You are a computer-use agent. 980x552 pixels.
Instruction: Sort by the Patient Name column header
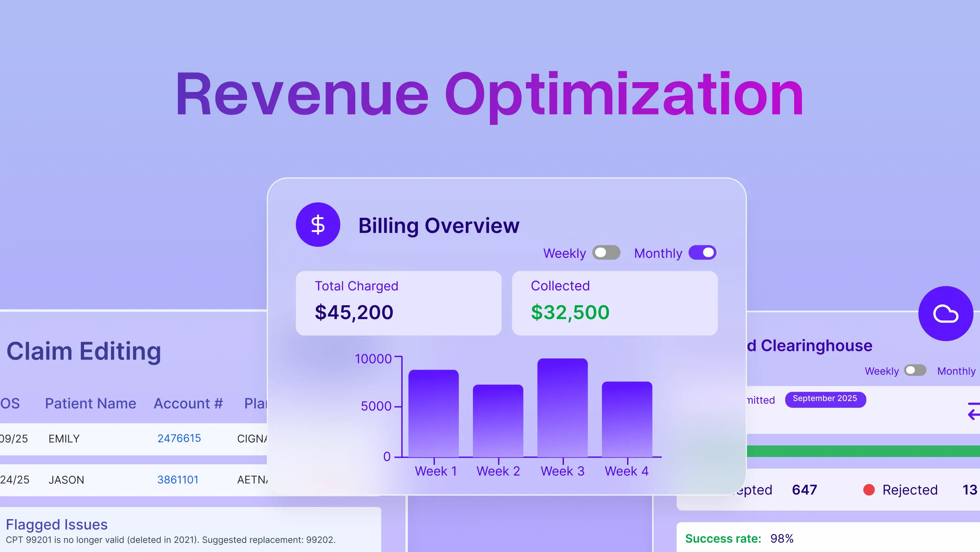pos(91,403)
